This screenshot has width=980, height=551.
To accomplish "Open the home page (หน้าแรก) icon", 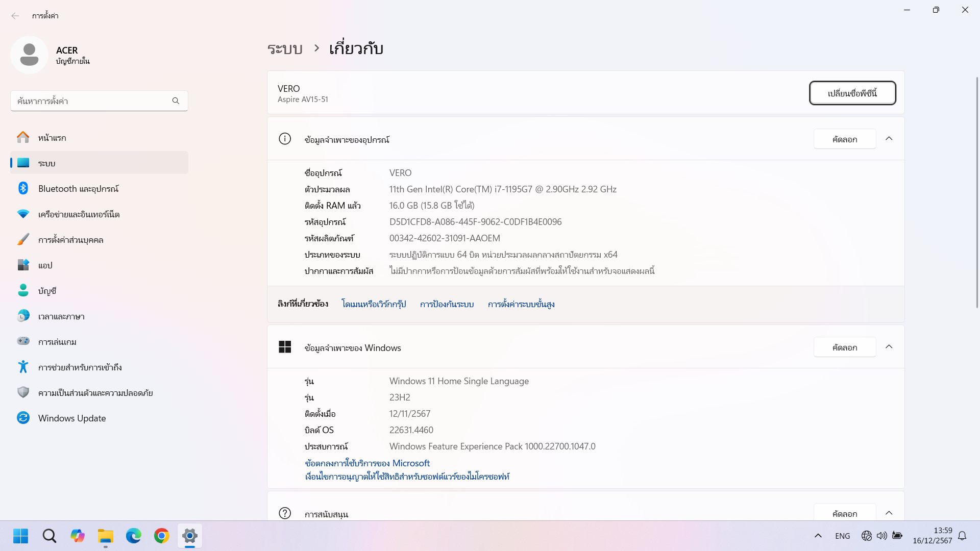I will coord(23,137).
